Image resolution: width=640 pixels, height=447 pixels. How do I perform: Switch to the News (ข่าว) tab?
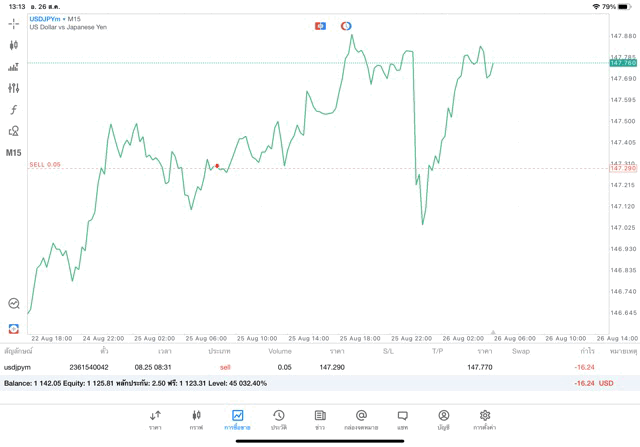320,418
